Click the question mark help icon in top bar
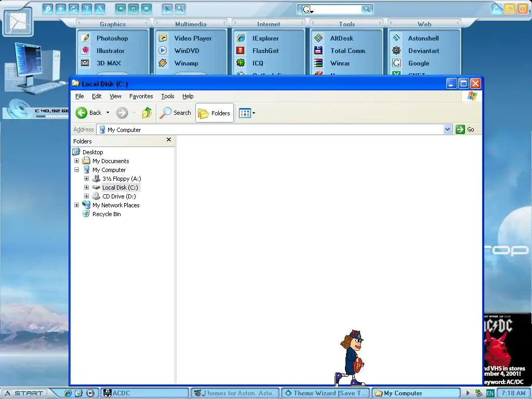Image resolution: width=532 pixels, height=399 pixels. click(87, 8)
